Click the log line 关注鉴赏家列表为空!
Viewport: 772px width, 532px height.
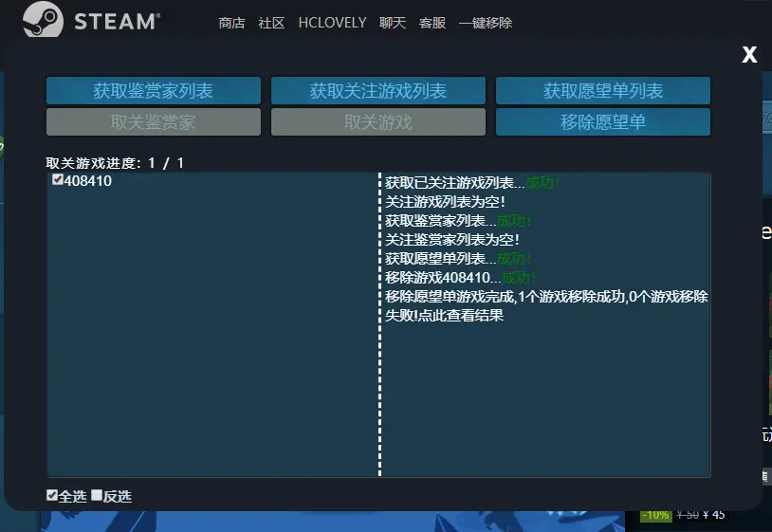(x=452, y=240)
